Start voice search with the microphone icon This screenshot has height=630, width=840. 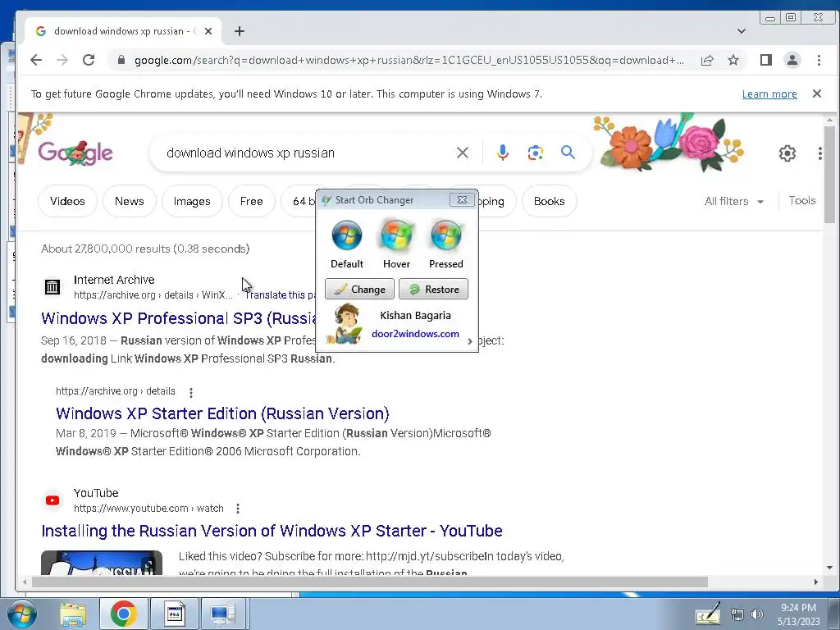[x=503, y=153]
